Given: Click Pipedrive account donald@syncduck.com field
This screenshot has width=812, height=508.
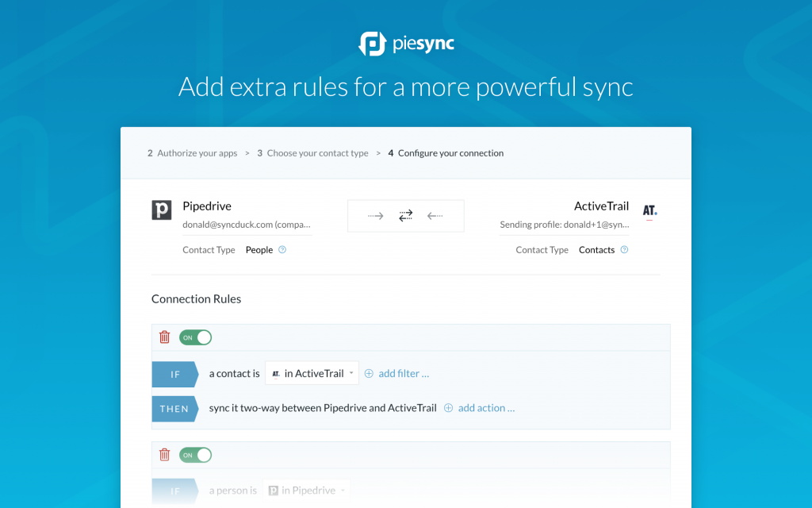Looking at the screenshot, I should (247, 225).
